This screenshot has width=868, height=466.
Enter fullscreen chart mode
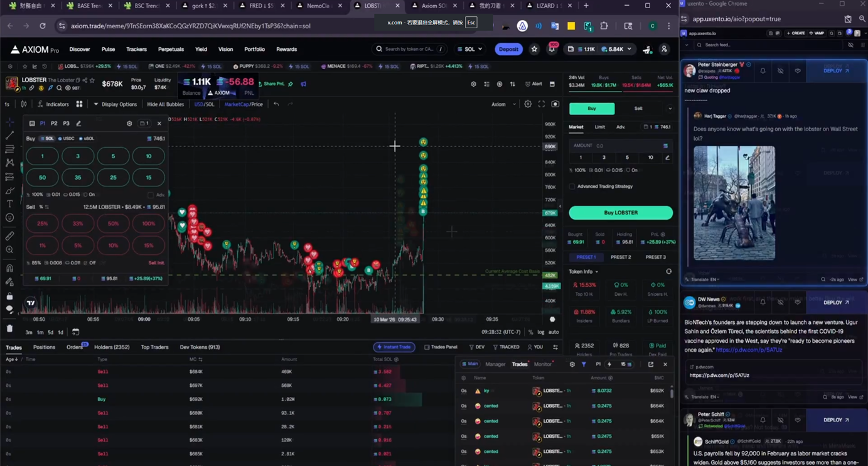541,104
